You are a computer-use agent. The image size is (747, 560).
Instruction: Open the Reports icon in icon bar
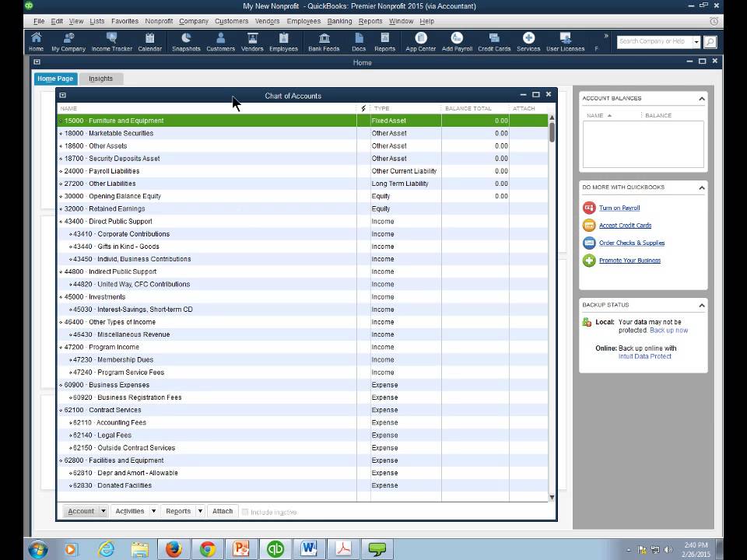[385, 42]
